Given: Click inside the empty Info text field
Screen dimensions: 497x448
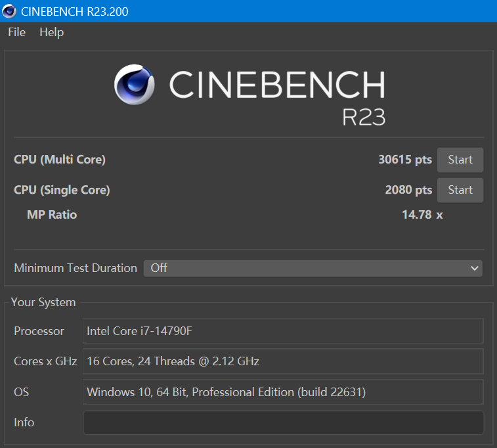Looking at the screenshot, I should pos(283,422).
